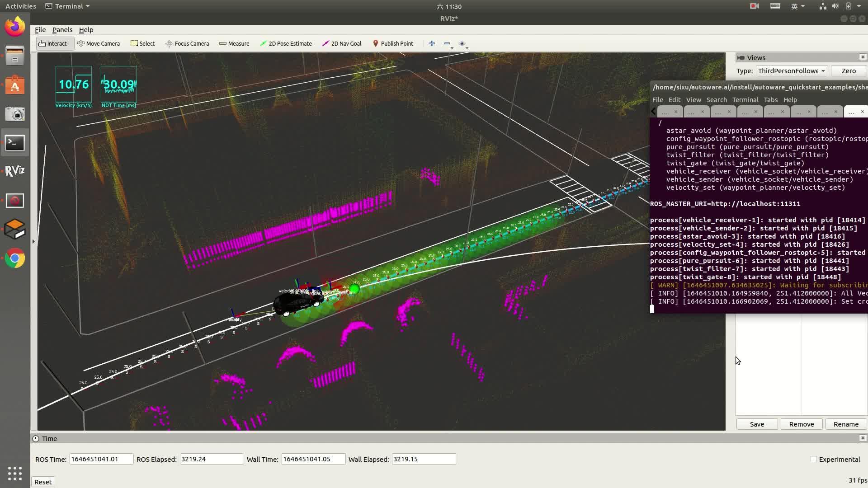
Task: Open the terminal window's Tabs menu
Action: click(x=771, y=100)
